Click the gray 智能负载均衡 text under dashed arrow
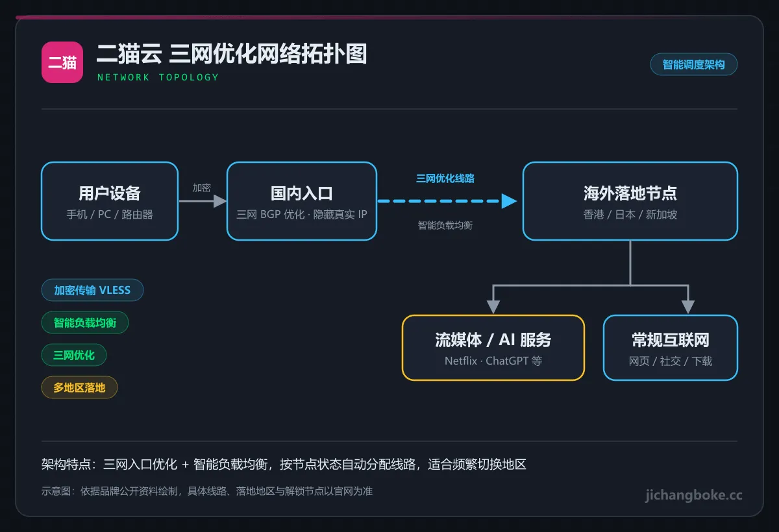 tap(445, 226)
